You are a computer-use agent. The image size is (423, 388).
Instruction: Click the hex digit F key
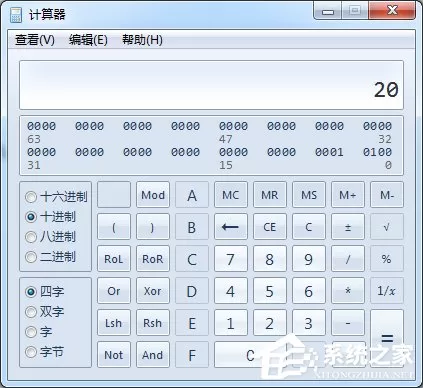192,355
